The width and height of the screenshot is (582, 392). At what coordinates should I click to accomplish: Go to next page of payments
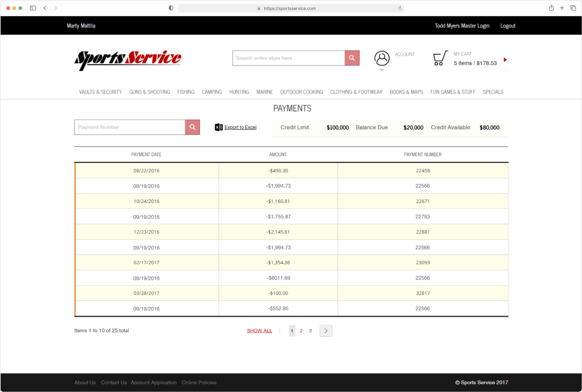point(326,331)
